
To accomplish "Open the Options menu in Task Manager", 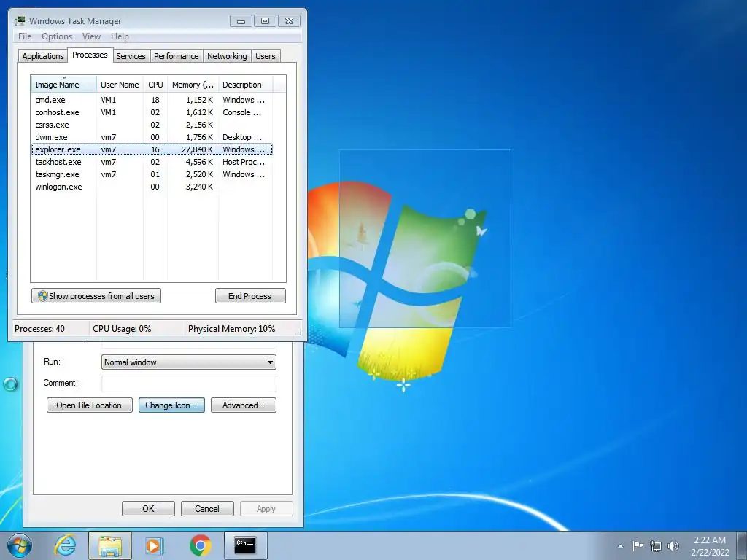I will (x=57, y=36).
